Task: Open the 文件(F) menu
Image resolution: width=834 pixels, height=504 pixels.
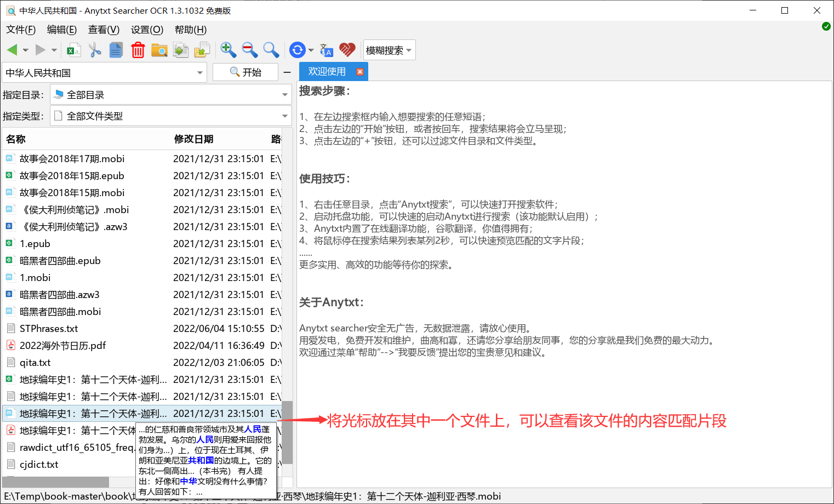Action: pyautogui.click(x=21, y=30)
